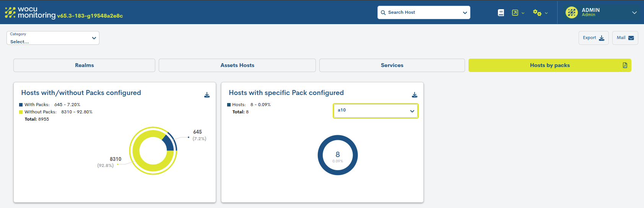Click the Mail button

point(625,38)
